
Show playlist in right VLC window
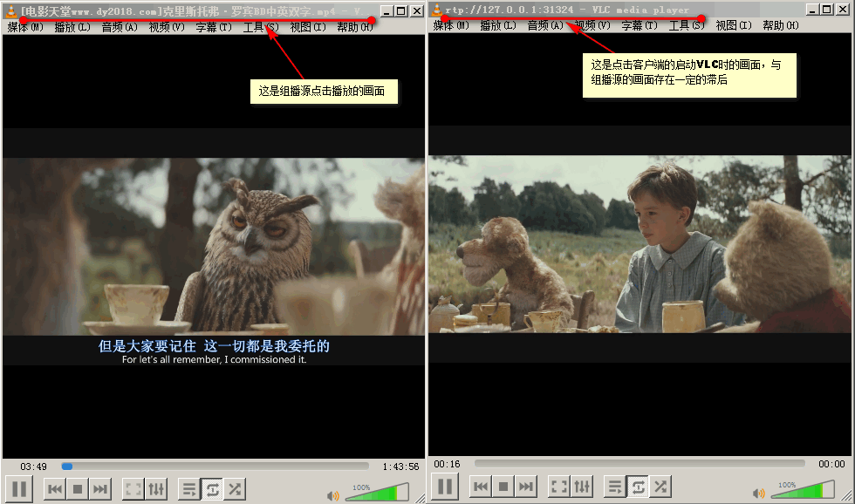(615, 486)
